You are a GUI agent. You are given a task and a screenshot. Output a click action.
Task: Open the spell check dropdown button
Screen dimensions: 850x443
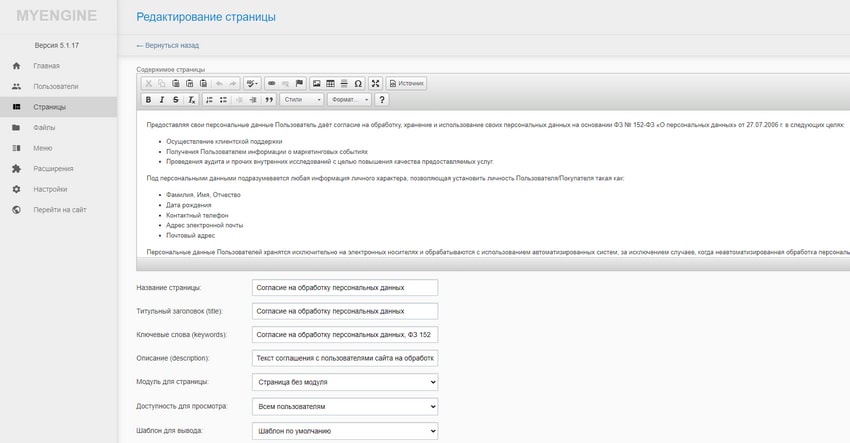pyautogui.click(x=252, y=84)
